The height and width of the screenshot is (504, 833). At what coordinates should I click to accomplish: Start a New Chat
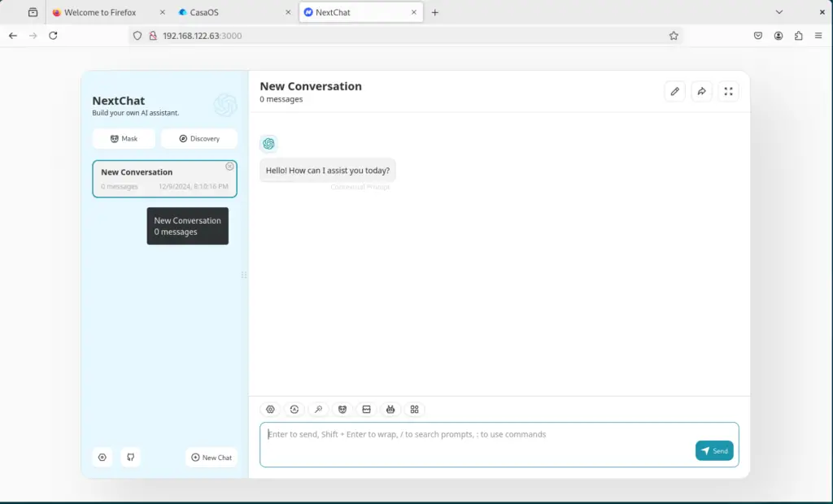coord(212,458)
